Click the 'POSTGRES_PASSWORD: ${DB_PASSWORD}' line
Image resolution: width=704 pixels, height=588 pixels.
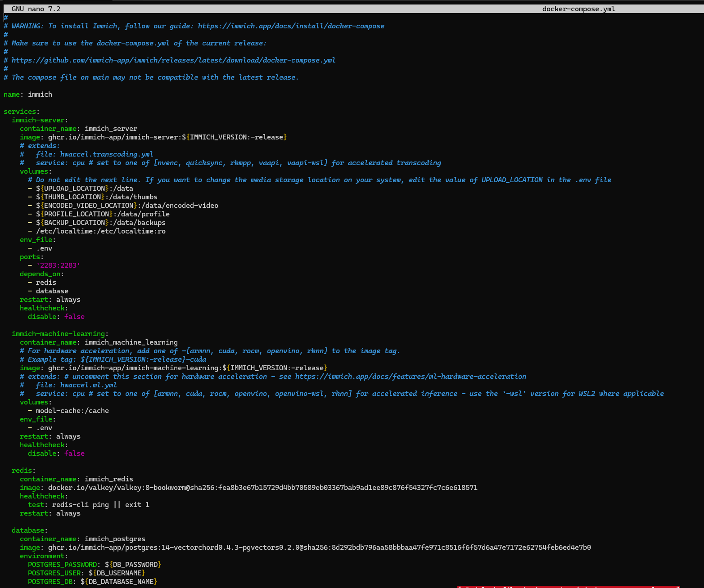(95, 565)
